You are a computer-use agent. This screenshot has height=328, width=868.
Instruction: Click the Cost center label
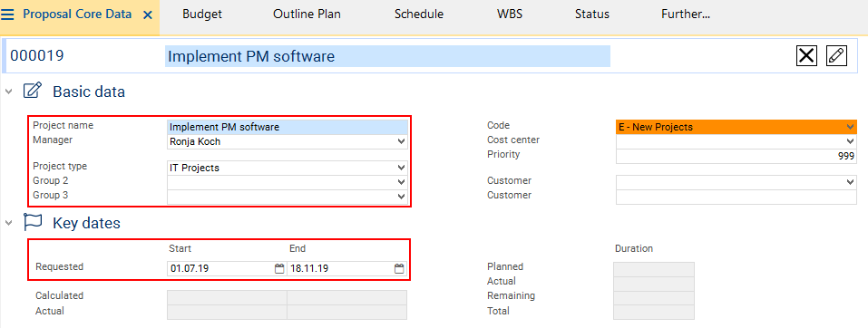513,140
